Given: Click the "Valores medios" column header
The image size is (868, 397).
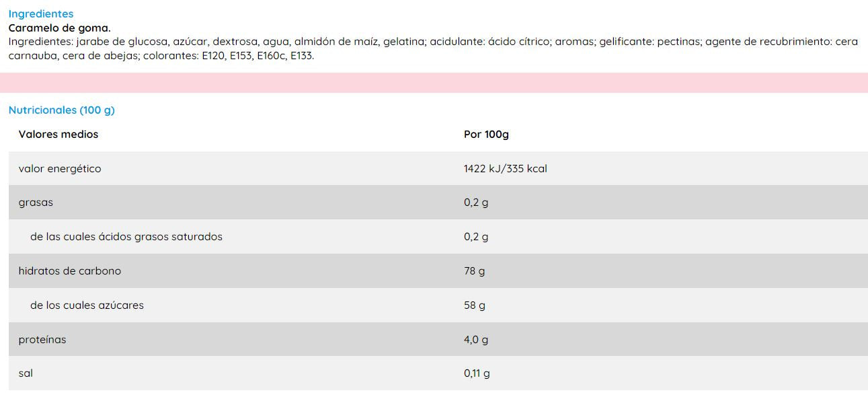Looking at the screenshot, I should click(58, 135).
